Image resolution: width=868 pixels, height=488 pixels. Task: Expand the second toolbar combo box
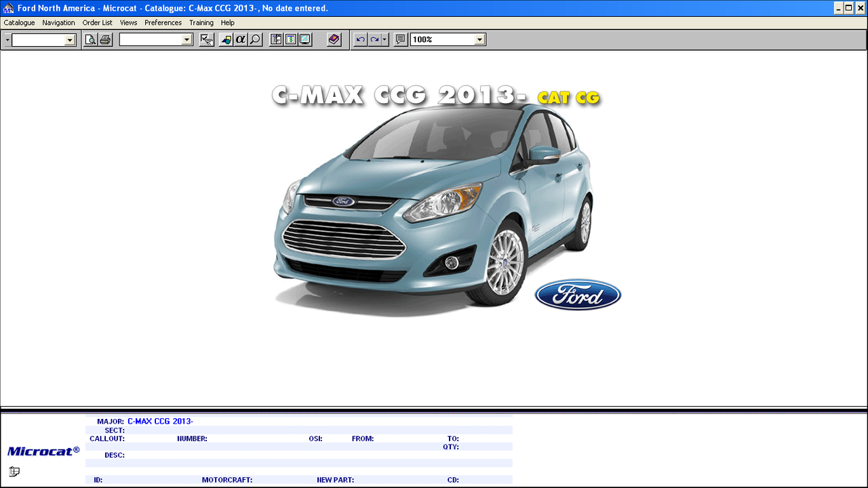pyautogui.click(x=188, y=40)
